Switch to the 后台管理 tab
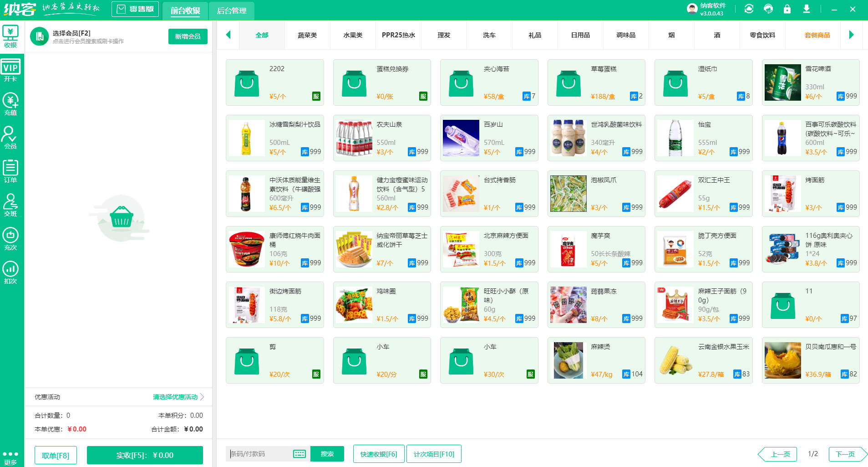Image resolution: width=868 pixels, height=467 pixels. point(231,10)
